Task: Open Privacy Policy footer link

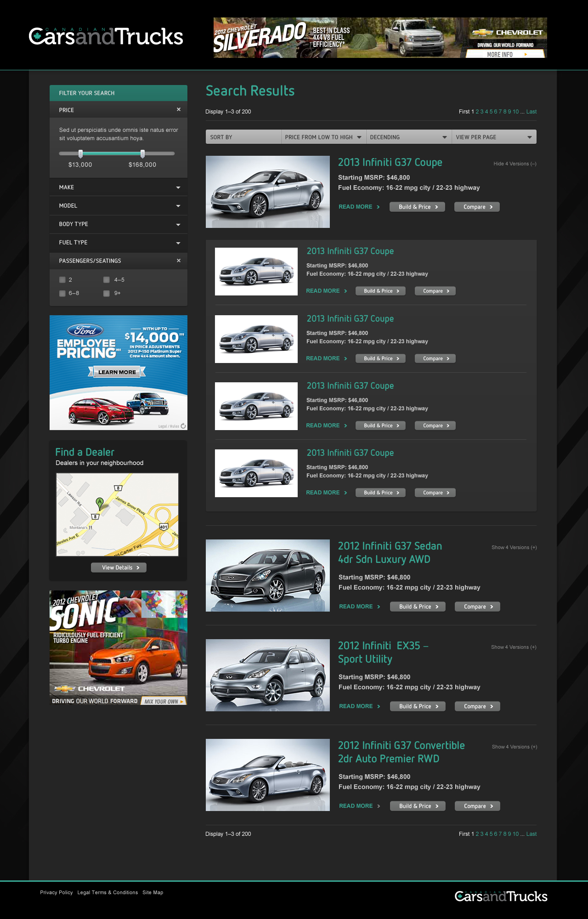Action: 57,892
